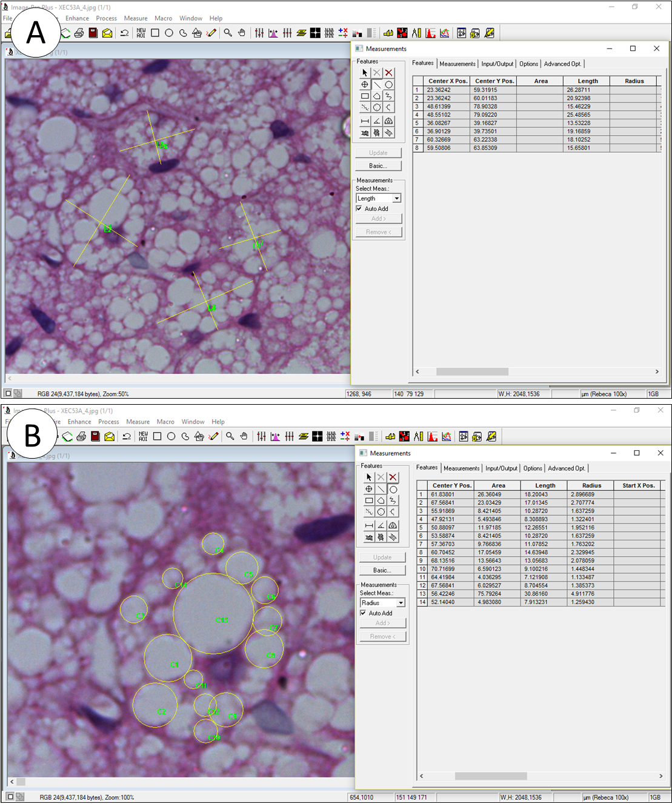
Task: Click the hand pan tool in toolbar B
Action: [x=244, y=436]
